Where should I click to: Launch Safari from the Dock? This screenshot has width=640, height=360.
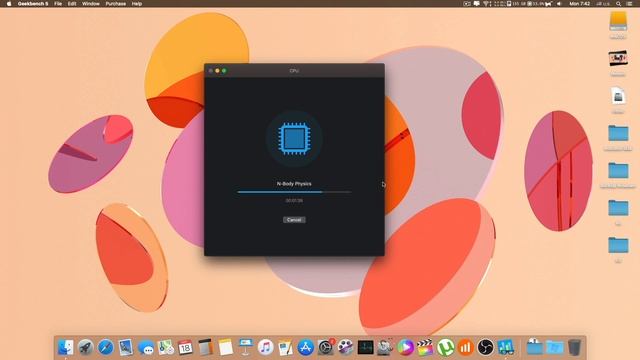tap(106, 347)
